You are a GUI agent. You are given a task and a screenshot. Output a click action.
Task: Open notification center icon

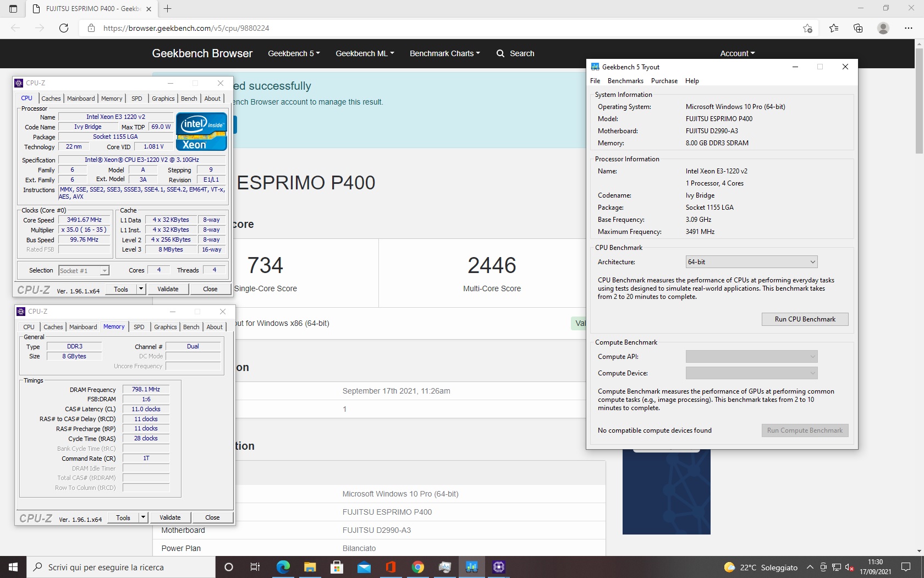point(906,567)
